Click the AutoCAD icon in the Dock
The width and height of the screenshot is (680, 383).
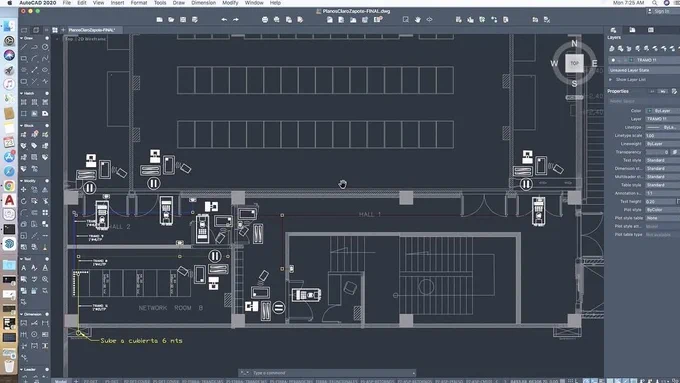coord(9,200)
